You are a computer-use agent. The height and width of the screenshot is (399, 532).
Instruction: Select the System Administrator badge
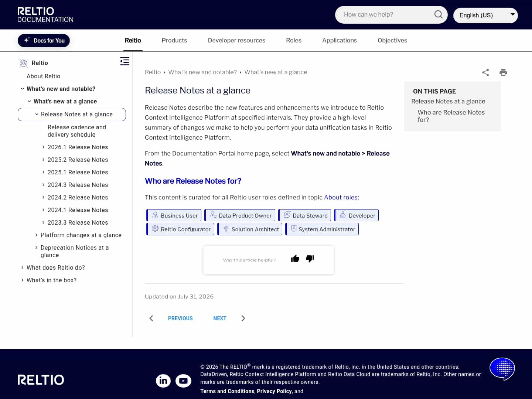point(322,229)
